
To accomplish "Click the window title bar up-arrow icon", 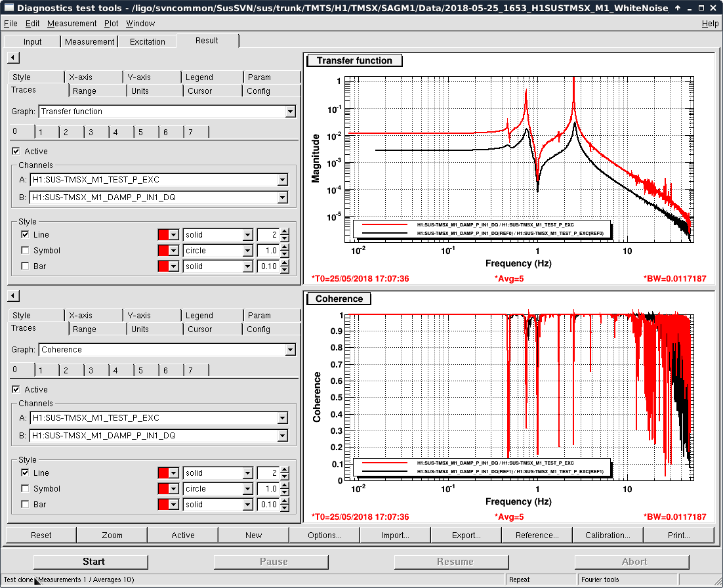I will 677,7.
